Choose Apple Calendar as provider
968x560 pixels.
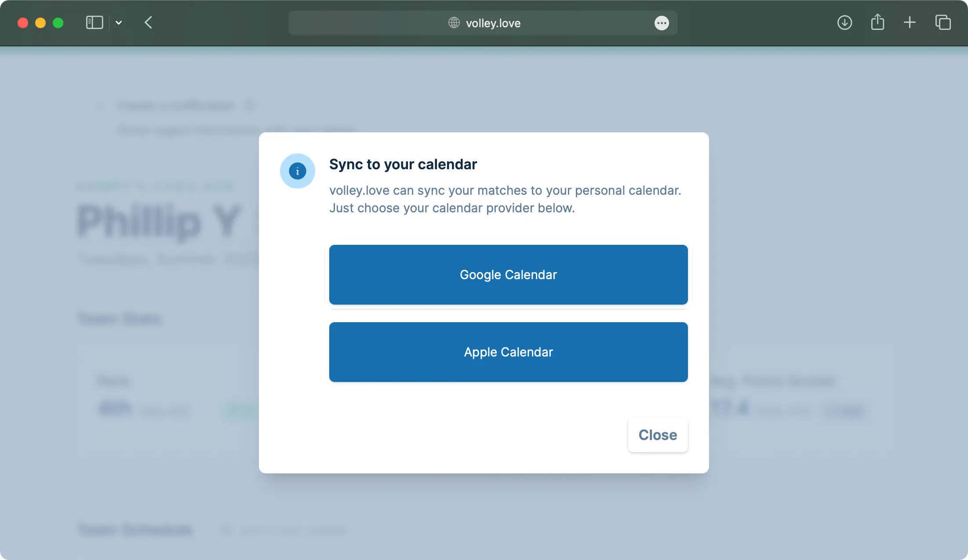(508, 352)
